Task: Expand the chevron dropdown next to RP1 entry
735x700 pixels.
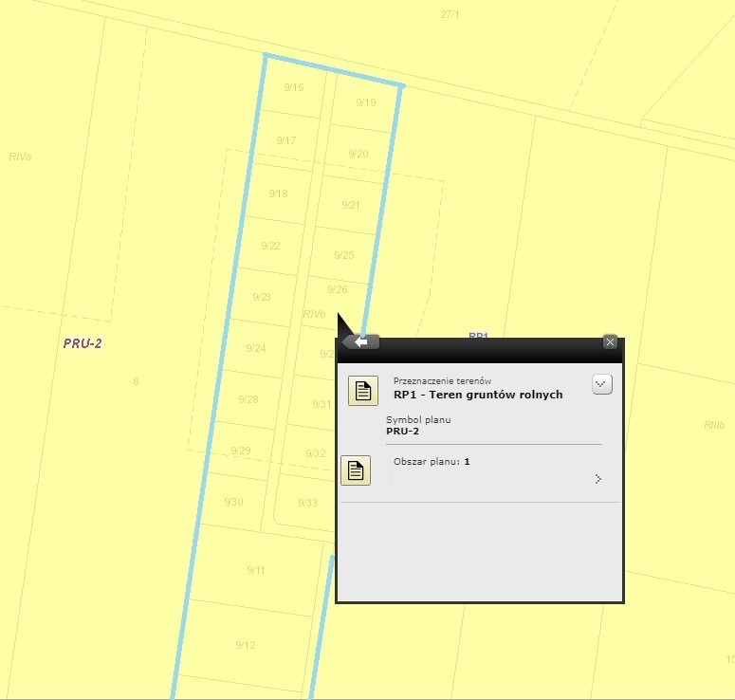Action: coord(602,384)
